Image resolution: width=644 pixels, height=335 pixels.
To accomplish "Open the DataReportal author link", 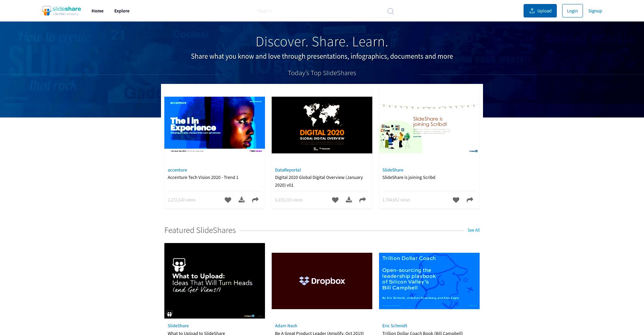I will (x=288, y=170).
